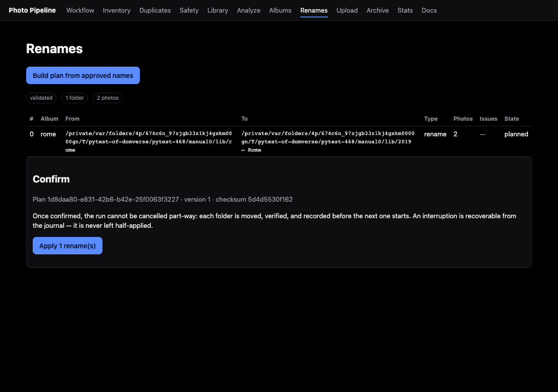
Task: View the Stats page
Action: 405,10
